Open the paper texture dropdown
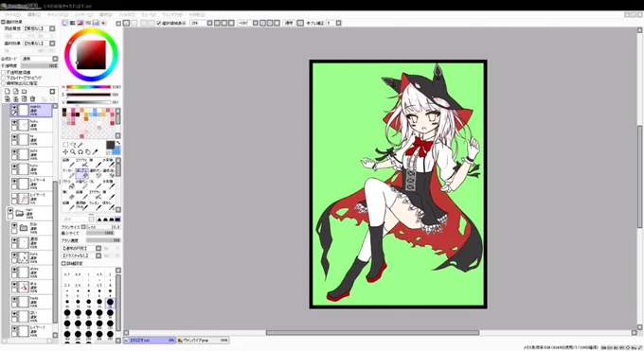This screenshot has height=351, width=644. pos(52,28)
